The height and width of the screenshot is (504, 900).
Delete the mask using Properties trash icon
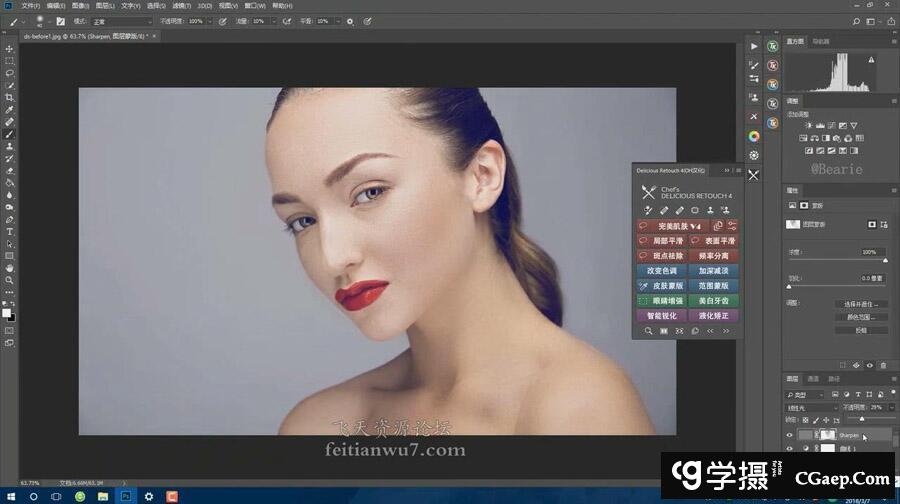click(x=884, y=365)
